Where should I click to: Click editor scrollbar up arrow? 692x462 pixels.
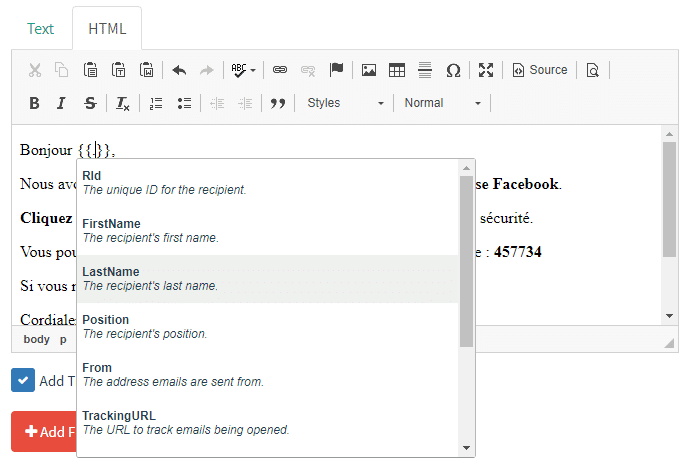pos(669,134)
